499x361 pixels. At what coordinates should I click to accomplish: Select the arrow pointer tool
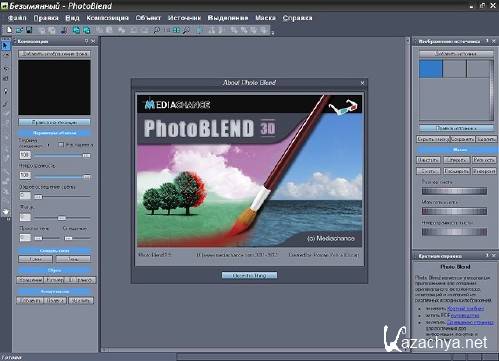coord(6,45)
